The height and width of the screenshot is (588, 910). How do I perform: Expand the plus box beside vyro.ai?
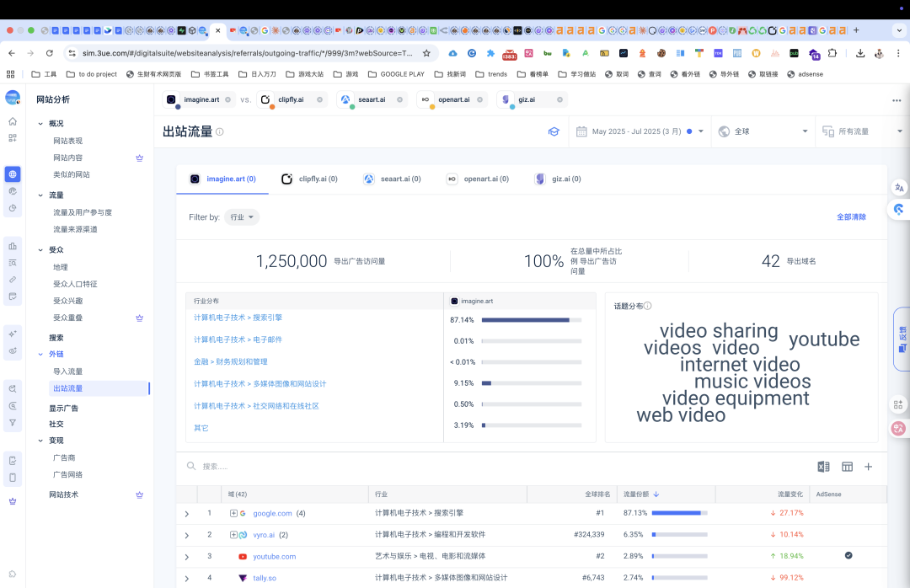tap(233, 535)
